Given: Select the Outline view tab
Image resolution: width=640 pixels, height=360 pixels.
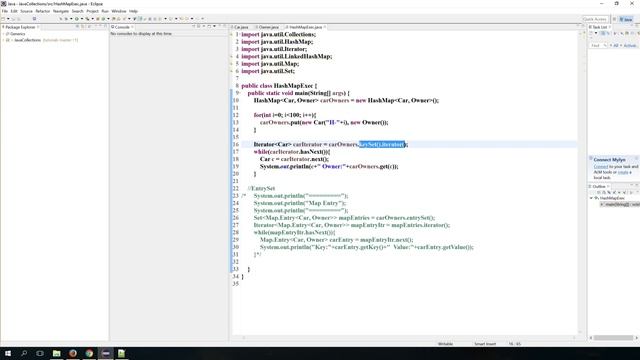Looking at the screenshot, I should [x=599, y=186].
